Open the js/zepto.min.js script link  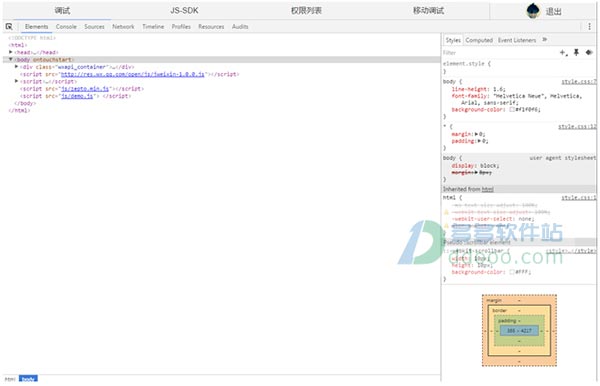pyautogui.click(x=85, y=89)
